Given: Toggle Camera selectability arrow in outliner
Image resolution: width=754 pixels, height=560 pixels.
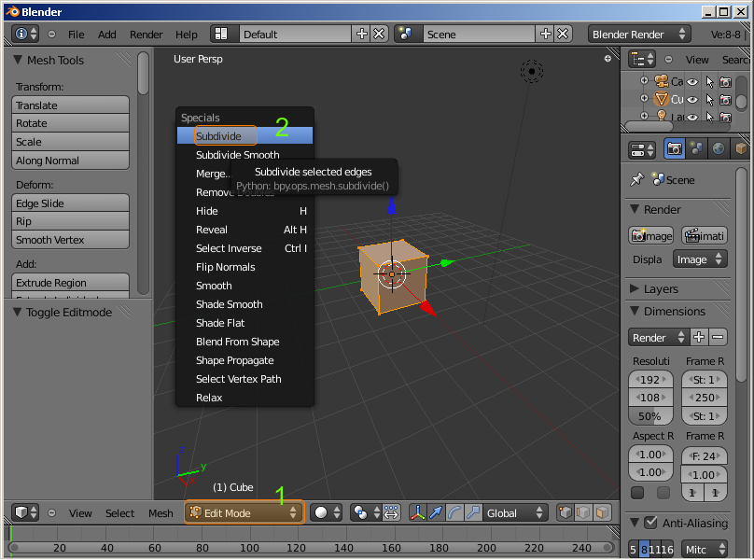Looking at the screenshot, I should point(710,82).
